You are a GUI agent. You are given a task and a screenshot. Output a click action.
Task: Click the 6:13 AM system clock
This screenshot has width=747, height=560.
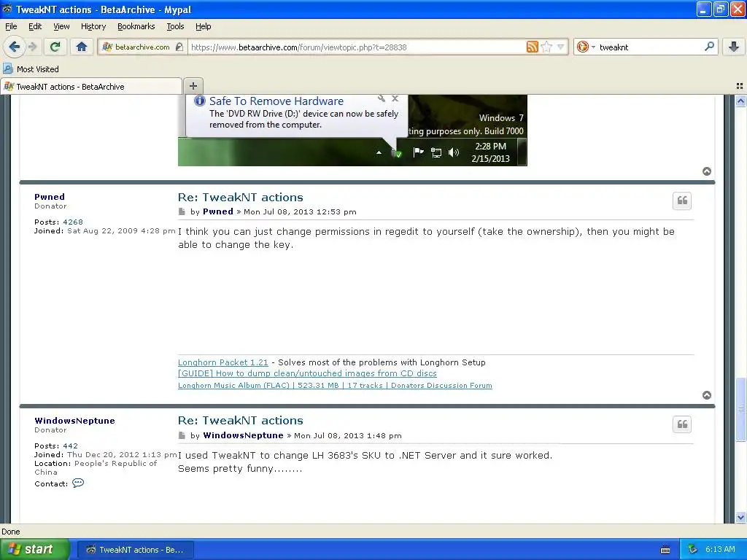(x=720, y=549)
